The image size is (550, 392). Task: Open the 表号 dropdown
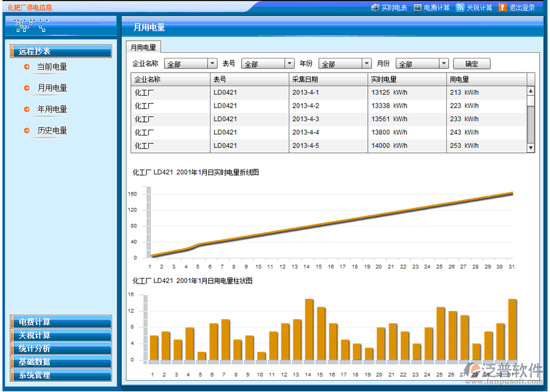point(289,64)
